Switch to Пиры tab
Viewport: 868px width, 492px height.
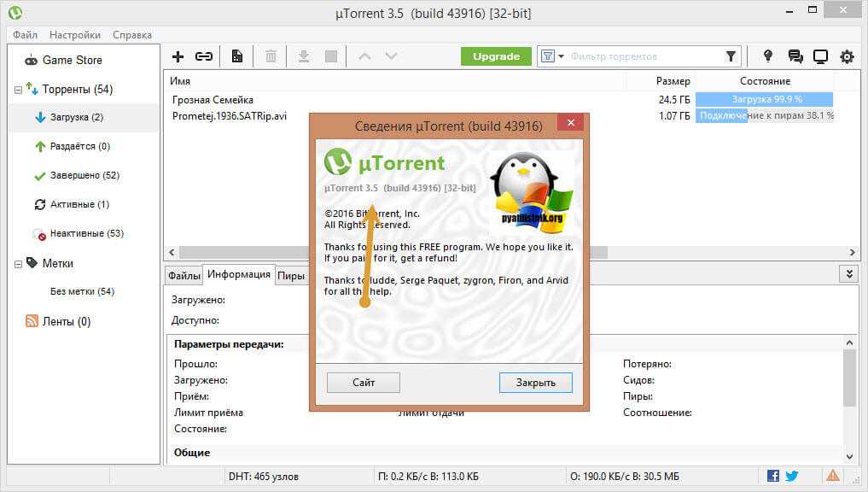[291, 275]
